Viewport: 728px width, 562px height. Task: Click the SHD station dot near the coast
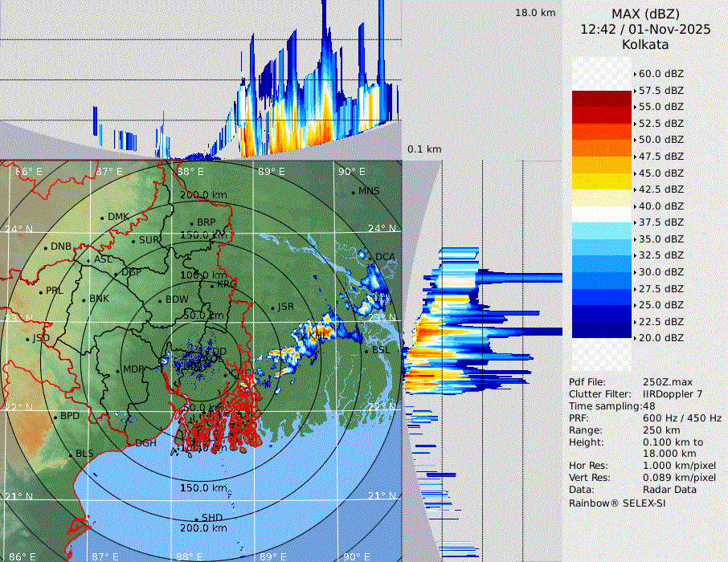pos(197,519)
